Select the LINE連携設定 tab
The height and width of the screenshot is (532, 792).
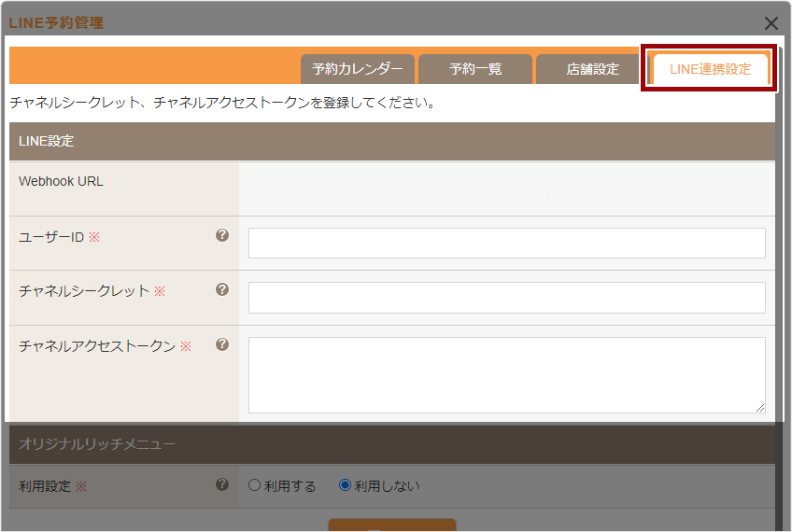(710, 69)
